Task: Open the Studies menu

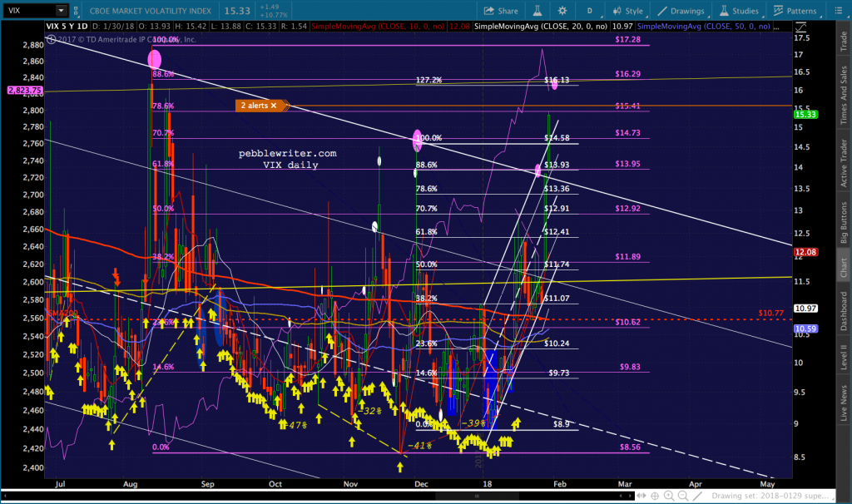Action: click(739, 11)
